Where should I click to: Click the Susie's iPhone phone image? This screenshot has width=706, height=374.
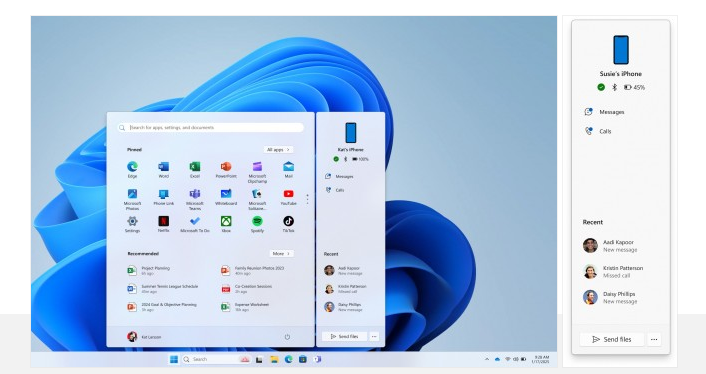(620, 50)
